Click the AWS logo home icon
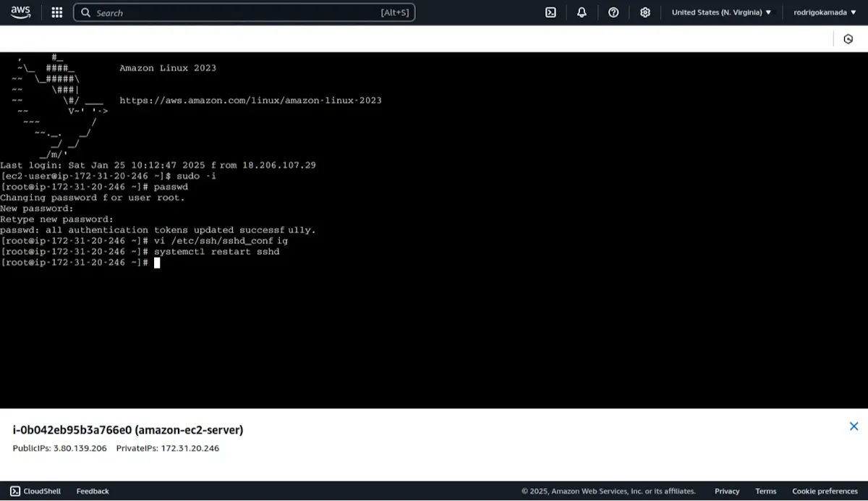868x501 pixels. 21,12
